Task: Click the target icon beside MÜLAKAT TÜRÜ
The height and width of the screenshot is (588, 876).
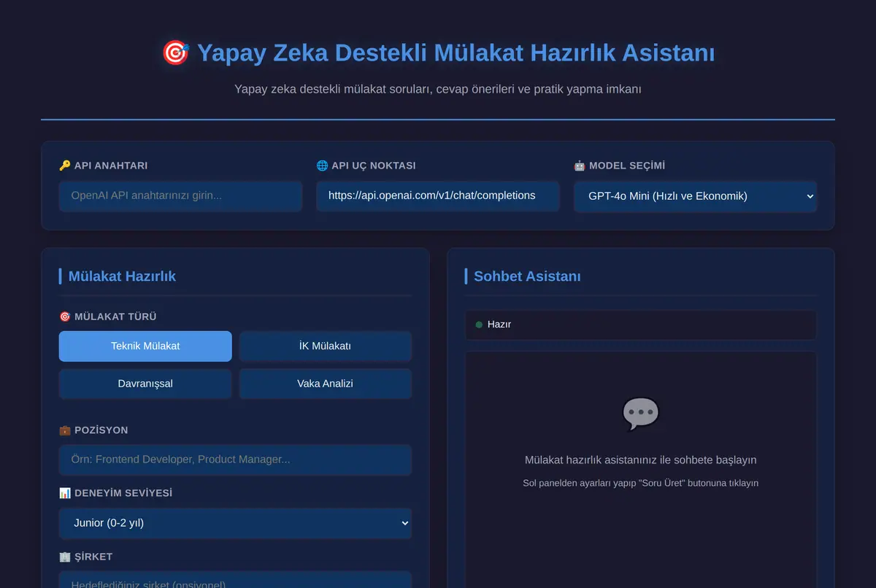Action: tap(65, 317)
